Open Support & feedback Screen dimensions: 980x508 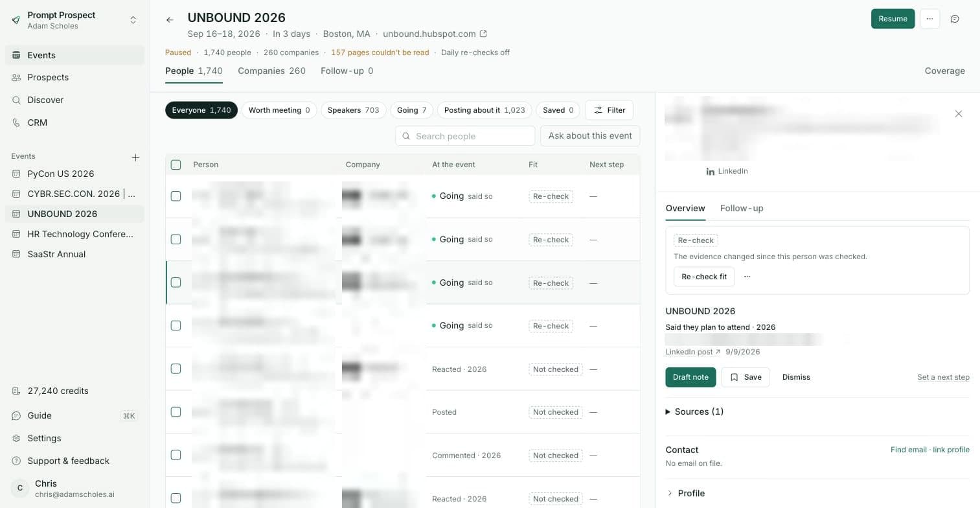coord(74,461)
